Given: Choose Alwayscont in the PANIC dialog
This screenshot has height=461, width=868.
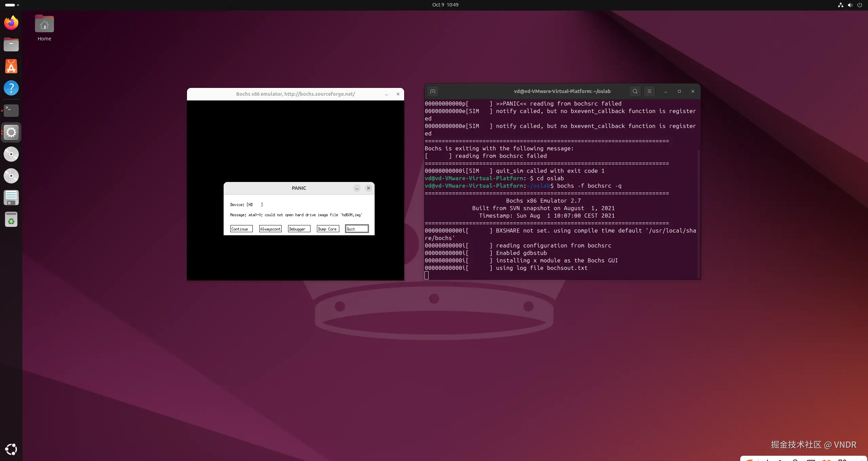Looking at the screenshot, I should click(x=270, y=229).
